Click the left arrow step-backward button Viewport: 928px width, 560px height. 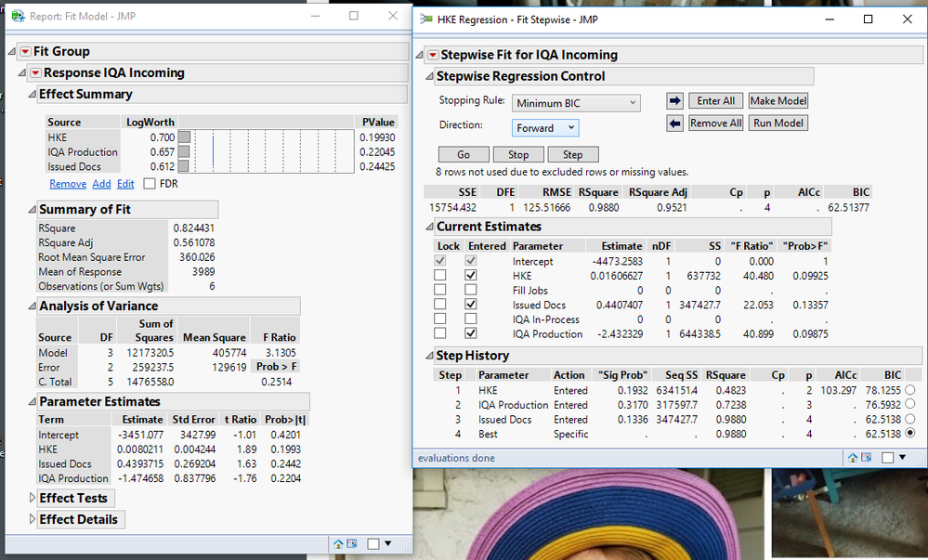tap(675, 124)
